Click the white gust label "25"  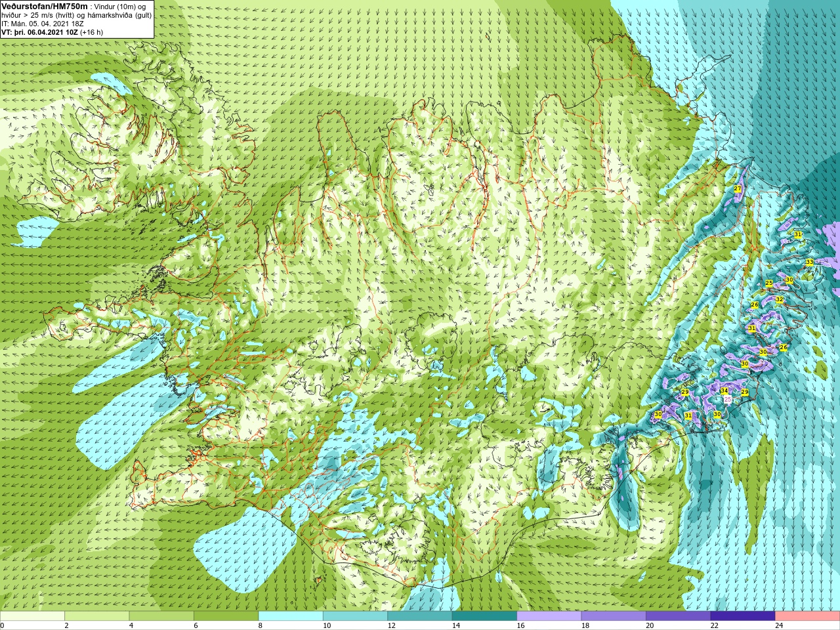click(x=728, y=398)
